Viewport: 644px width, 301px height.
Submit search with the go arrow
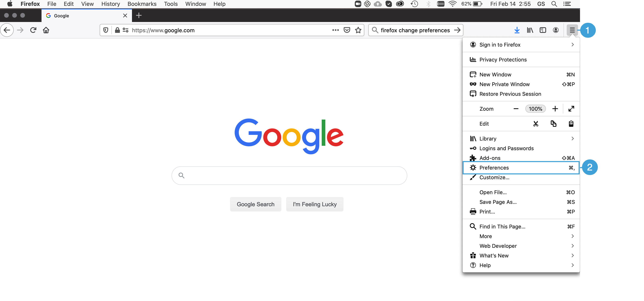(x=457, y=30)
